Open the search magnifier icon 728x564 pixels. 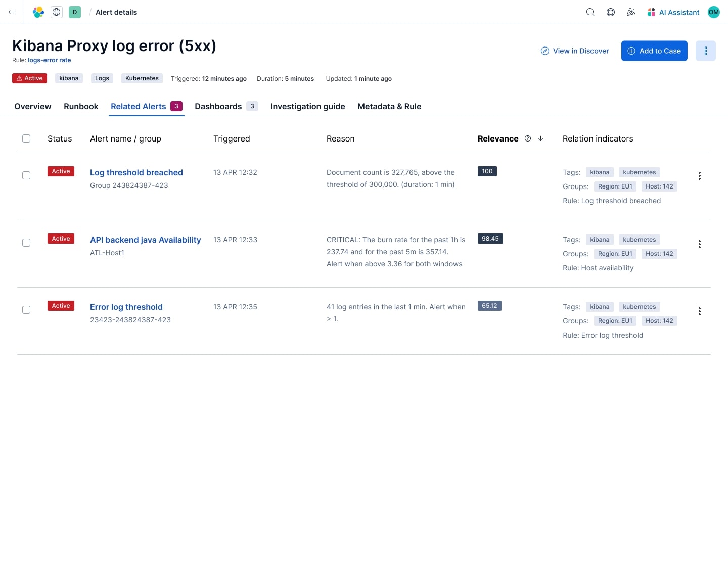[x=590, y=12]
